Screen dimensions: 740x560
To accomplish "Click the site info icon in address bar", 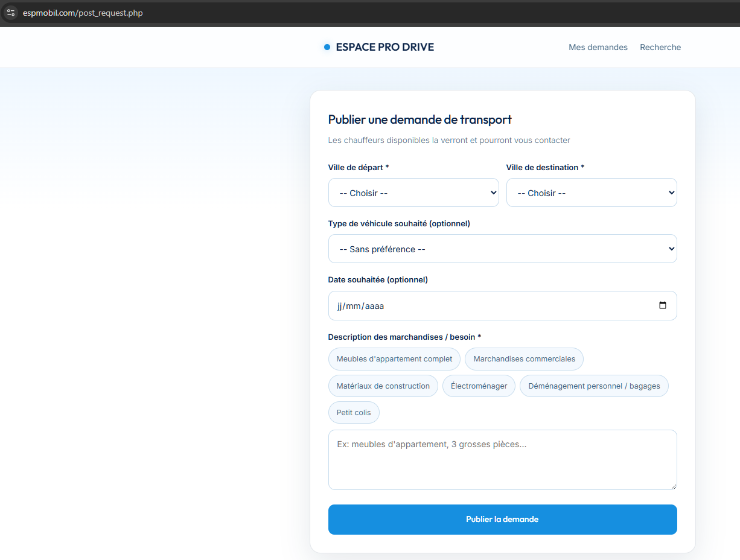I will (10, 13).
